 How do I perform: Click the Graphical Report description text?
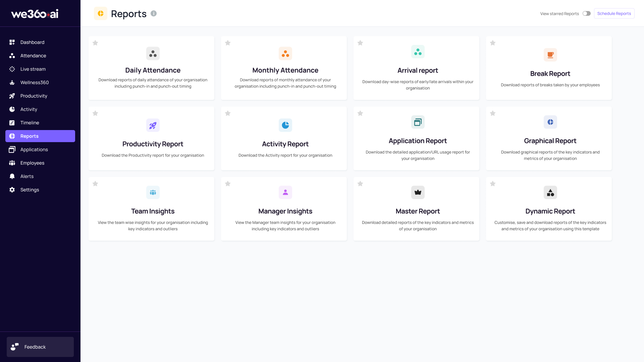[x=550, y=155]
